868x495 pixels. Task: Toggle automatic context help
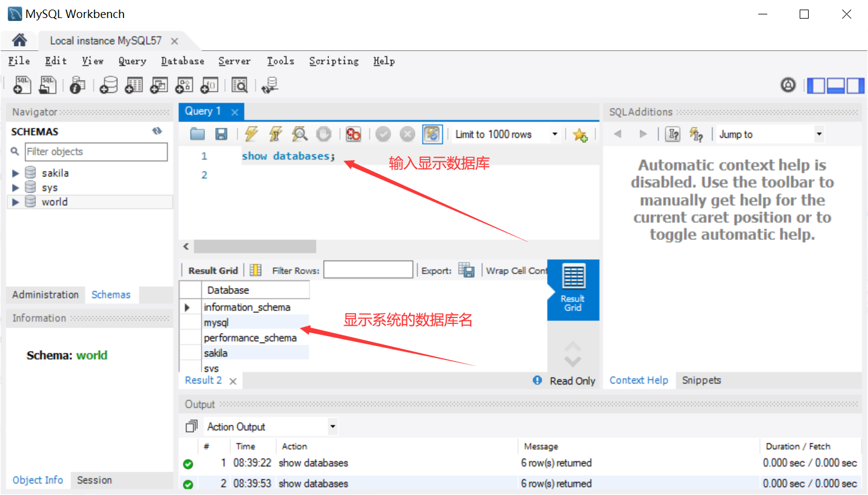[697, 134]
